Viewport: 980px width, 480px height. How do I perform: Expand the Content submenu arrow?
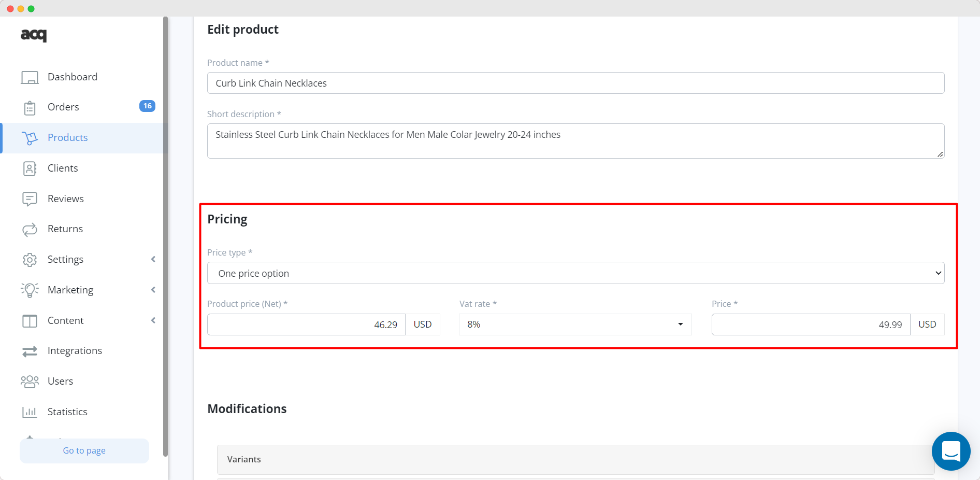click(x=153, y=320)
